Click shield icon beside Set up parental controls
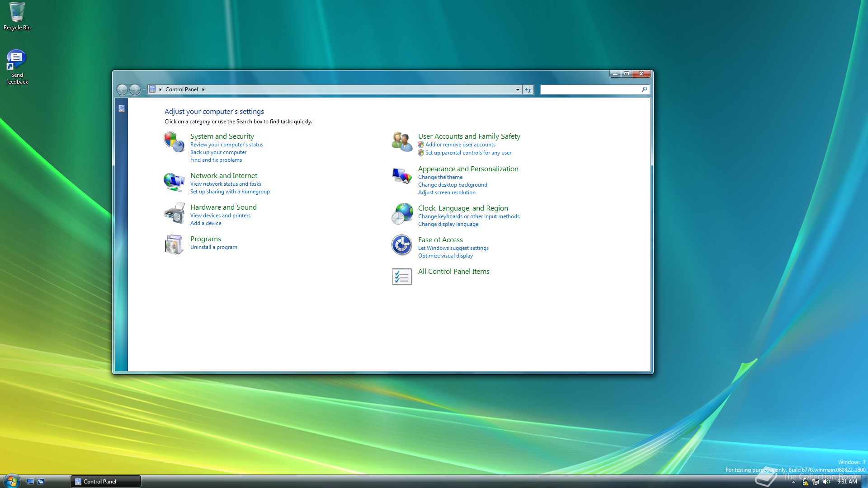Viewport: 868px width, 488px height. pos(421,153)
